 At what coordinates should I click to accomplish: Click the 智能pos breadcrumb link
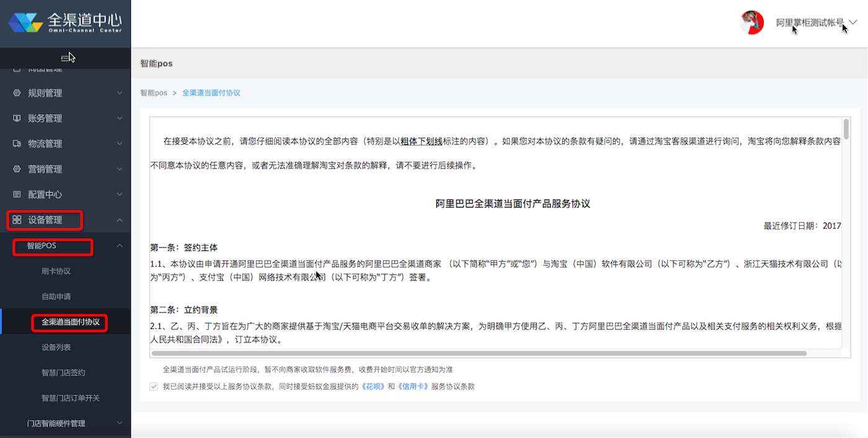click(154, 93)
